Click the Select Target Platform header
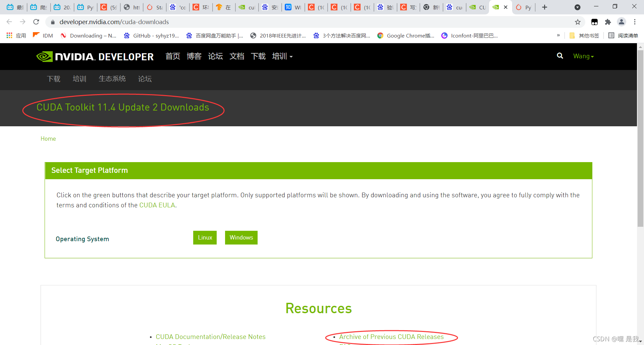The height and width of the screenshot is (345, 644). pos(319,170)
